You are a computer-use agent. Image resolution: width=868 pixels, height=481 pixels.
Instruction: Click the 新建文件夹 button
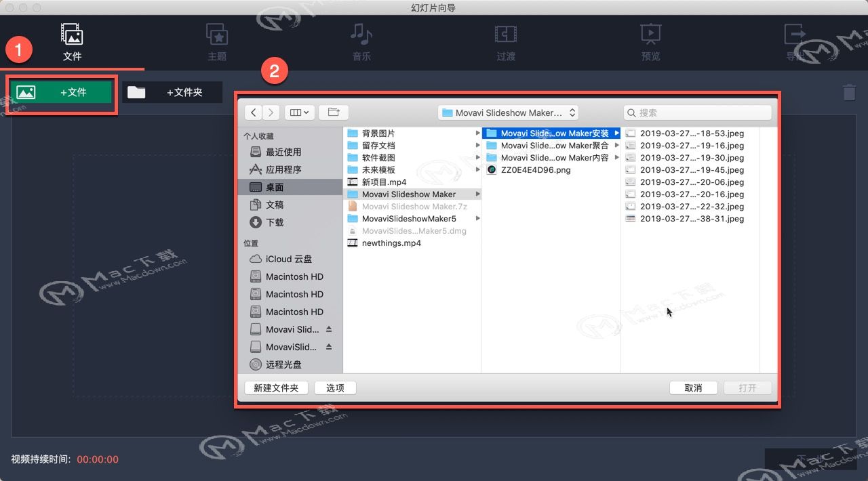click(276, 388)
